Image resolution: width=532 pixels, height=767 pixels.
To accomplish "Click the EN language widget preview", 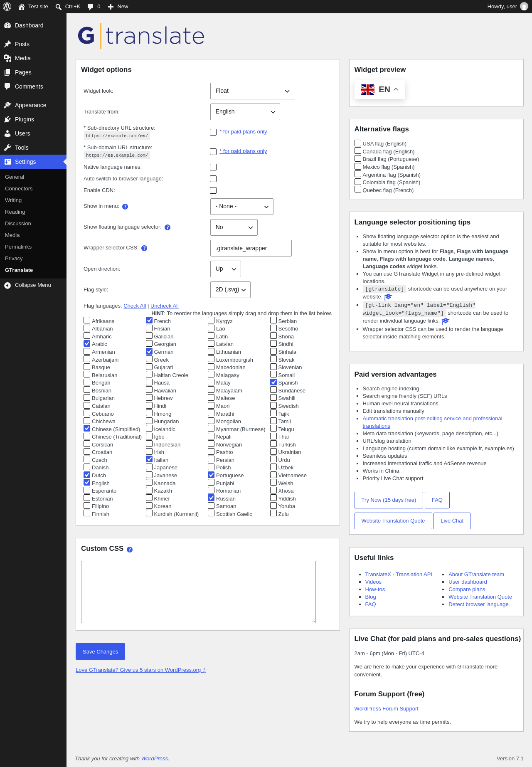I will click(x=380, y=89).
